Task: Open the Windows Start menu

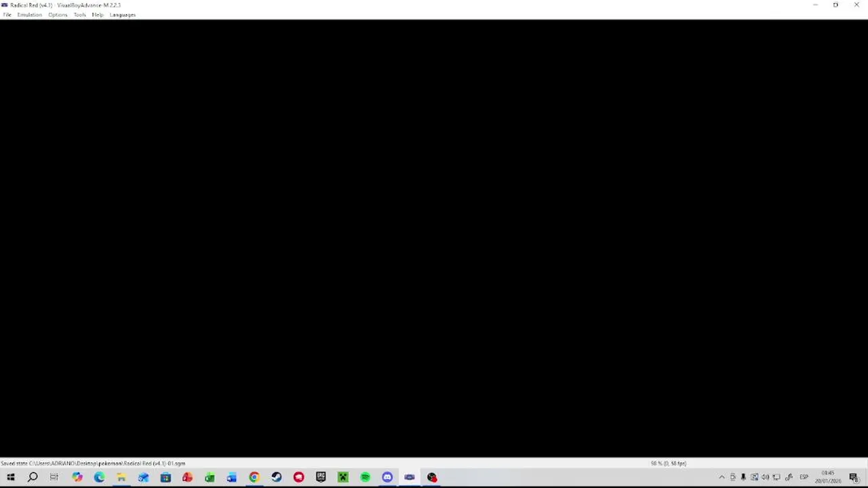Action: pos(11,477)
